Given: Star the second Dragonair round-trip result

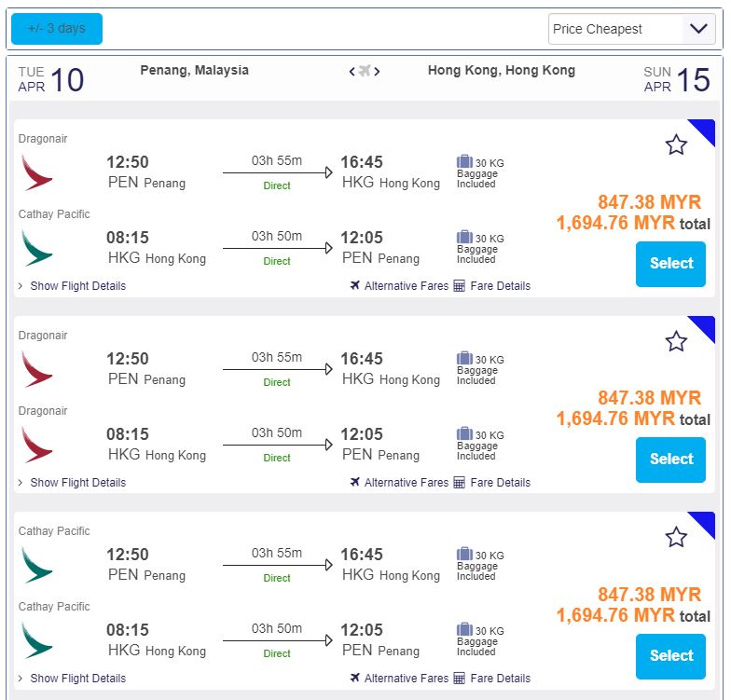Looking at the screenshot, I should tap(676, 341).
